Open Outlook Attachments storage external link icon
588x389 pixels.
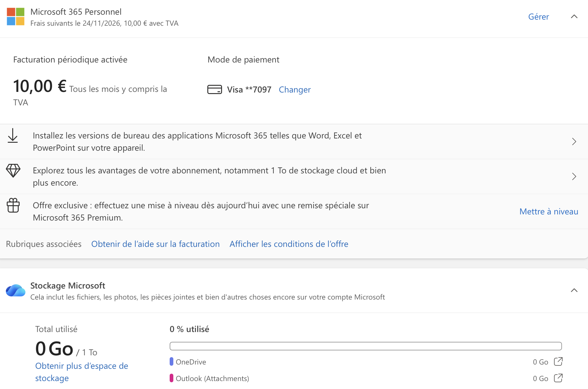click(x=558, y=378)
